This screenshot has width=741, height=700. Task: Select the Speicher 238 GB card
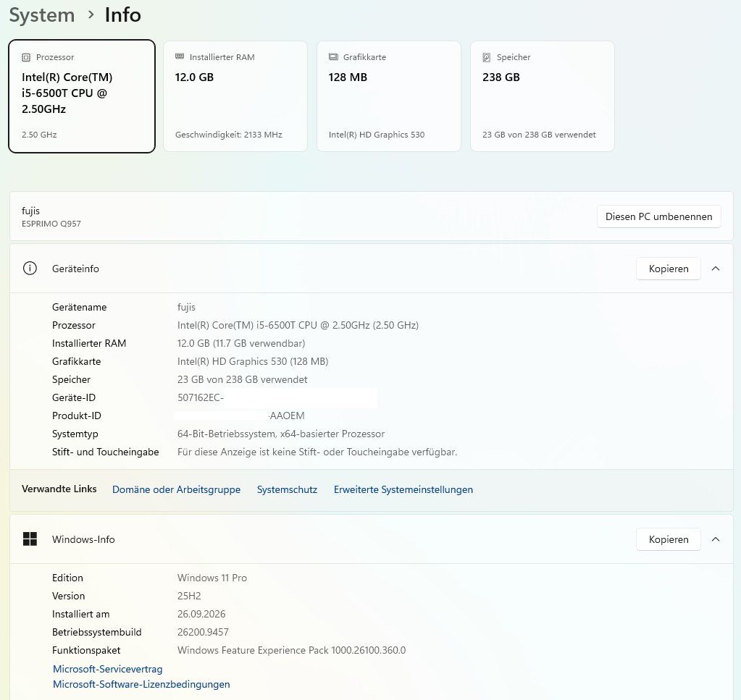(543, 96)
